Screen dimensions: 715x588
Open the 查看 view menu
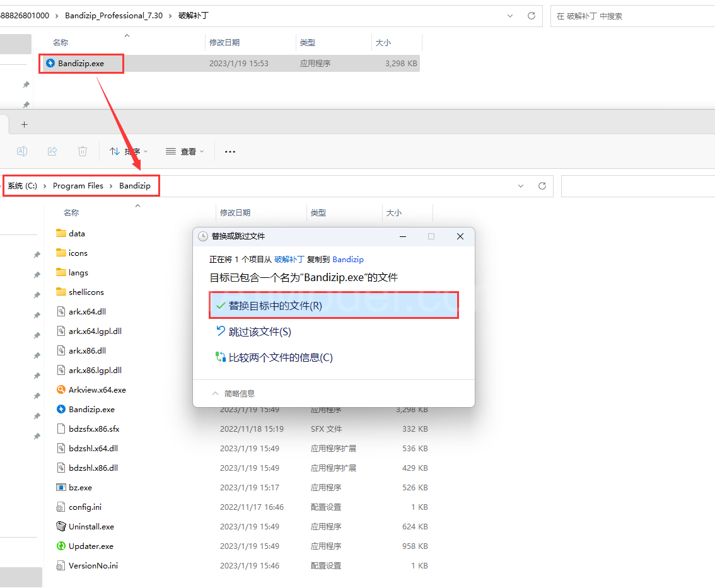185,151
